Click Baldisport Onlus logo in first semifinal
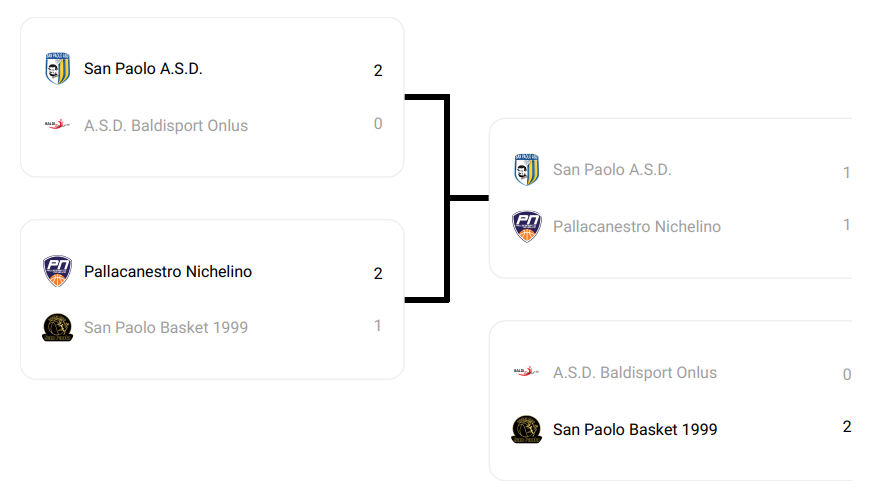This screenshot has width=880, height=489. (x=57, y=124)
